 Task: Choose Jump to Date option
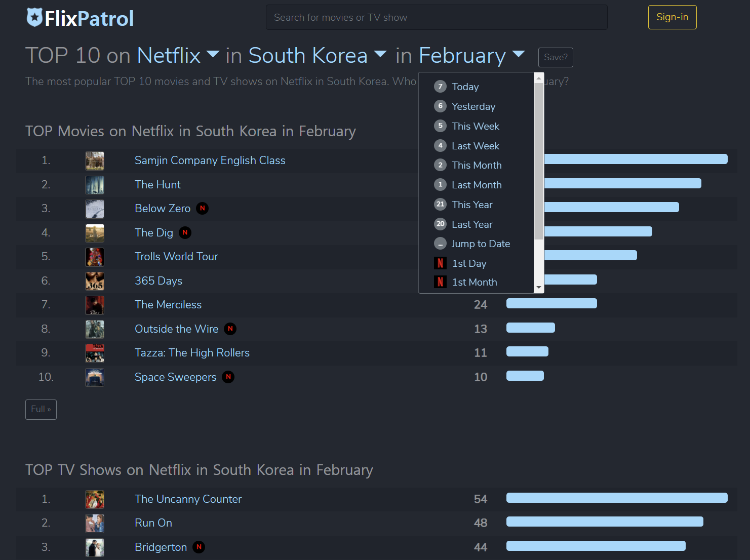point(481,244)
